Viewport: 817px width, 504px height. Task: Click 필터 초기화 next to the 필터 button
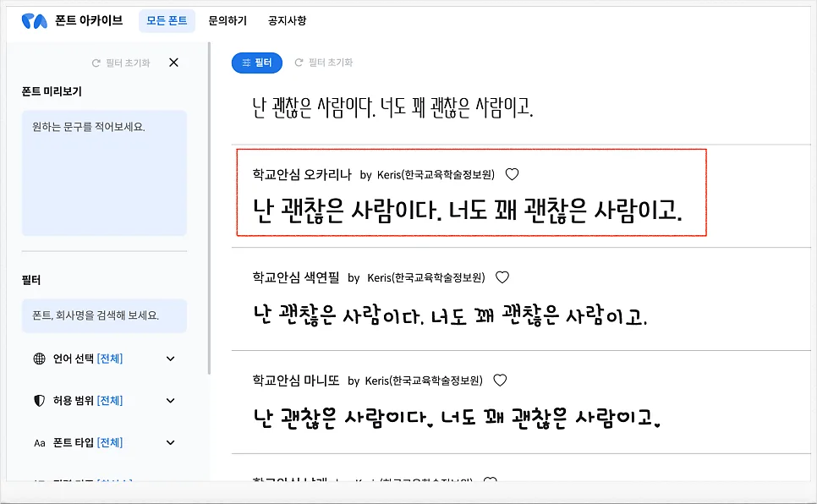(324, 63)
